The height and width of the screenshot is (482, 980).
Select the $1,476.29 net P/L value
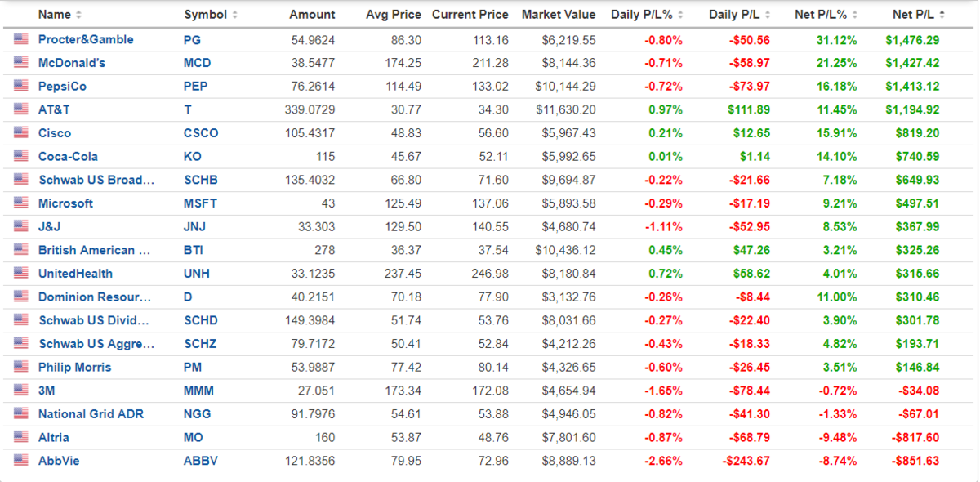tap(912, 39)
